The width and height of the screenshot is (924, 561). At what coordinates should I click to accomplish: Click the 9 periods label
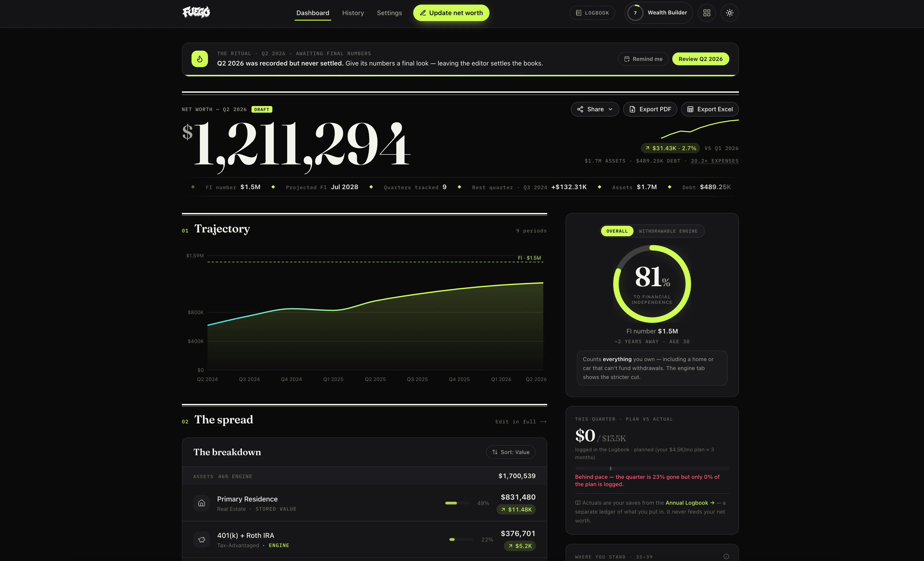(x=531, y=231)
